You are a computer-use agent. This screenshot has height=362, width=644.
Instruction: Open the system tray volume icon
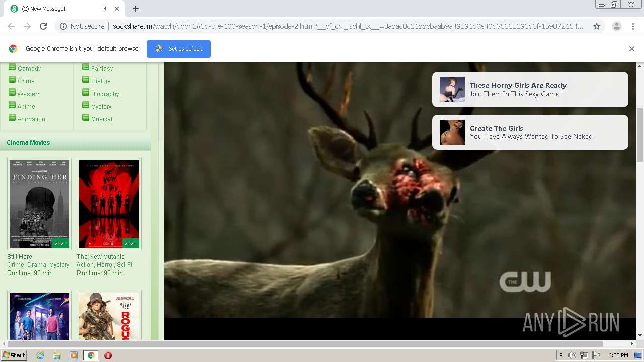pyautogui.click(x=572, y=355)
